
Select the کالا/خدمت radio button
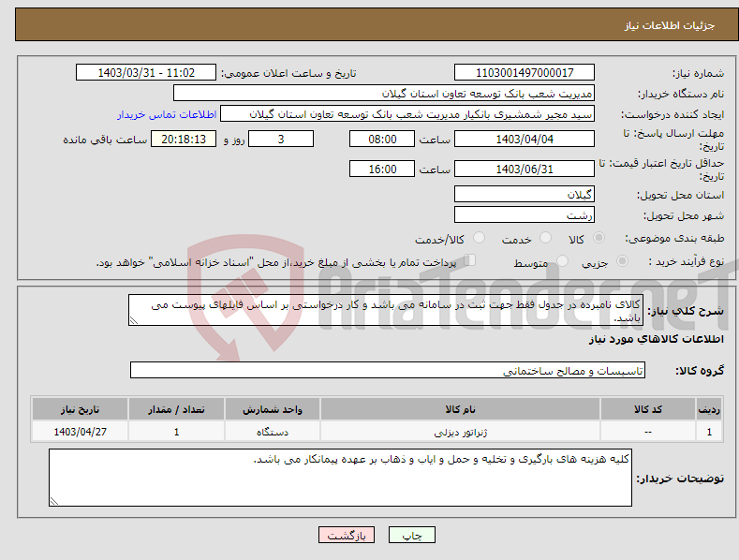(x=479, y=238)
